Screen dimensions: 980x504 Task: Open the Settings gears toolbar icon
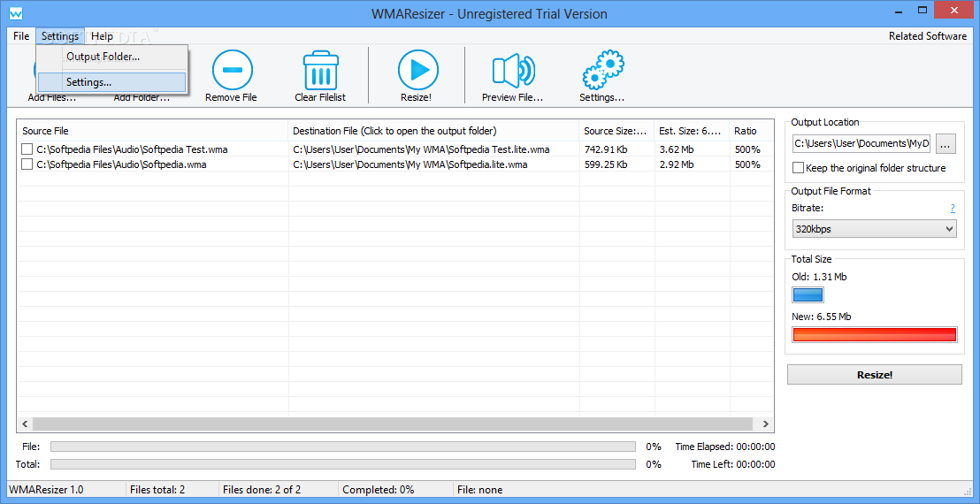pyautogui.click(x=602, y=69)
